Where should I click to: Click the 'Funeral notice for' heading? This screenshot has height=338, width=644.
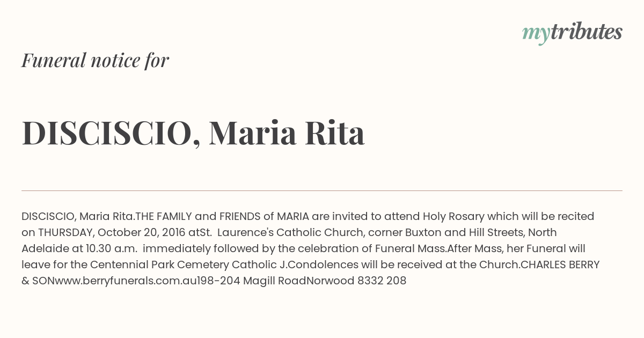(95, 60)
